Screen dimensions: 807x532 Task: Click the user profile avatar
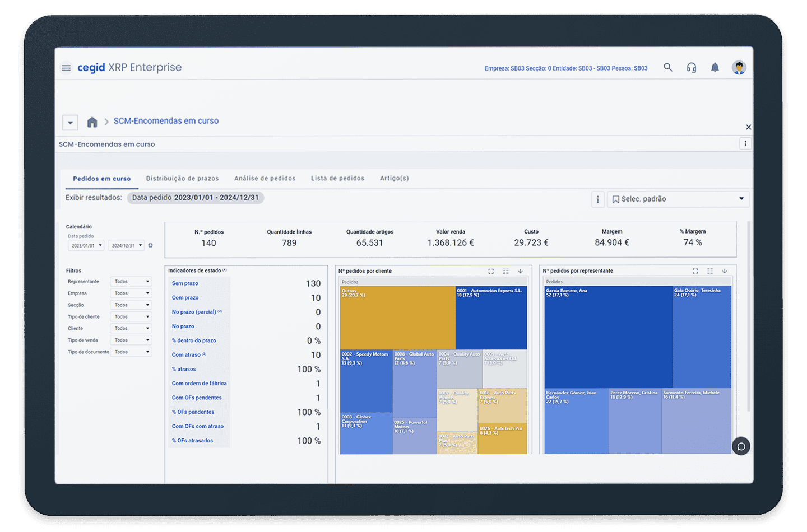pos(739,68)
